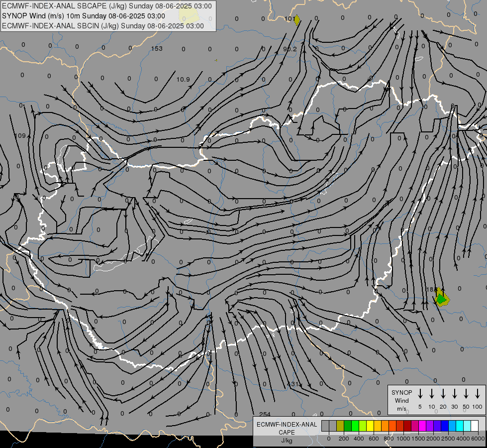Click the pale yellow patch in title area
Image resolution: width=487 pixels, height=448 pixels.
[x=189, y=16]
